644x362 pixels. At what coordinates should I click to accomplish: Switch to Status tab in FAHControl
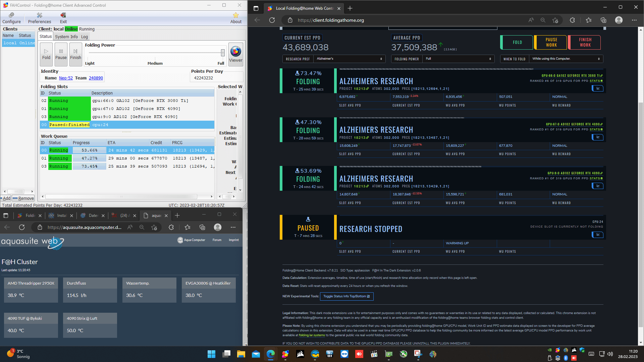[x=46, y=37]
